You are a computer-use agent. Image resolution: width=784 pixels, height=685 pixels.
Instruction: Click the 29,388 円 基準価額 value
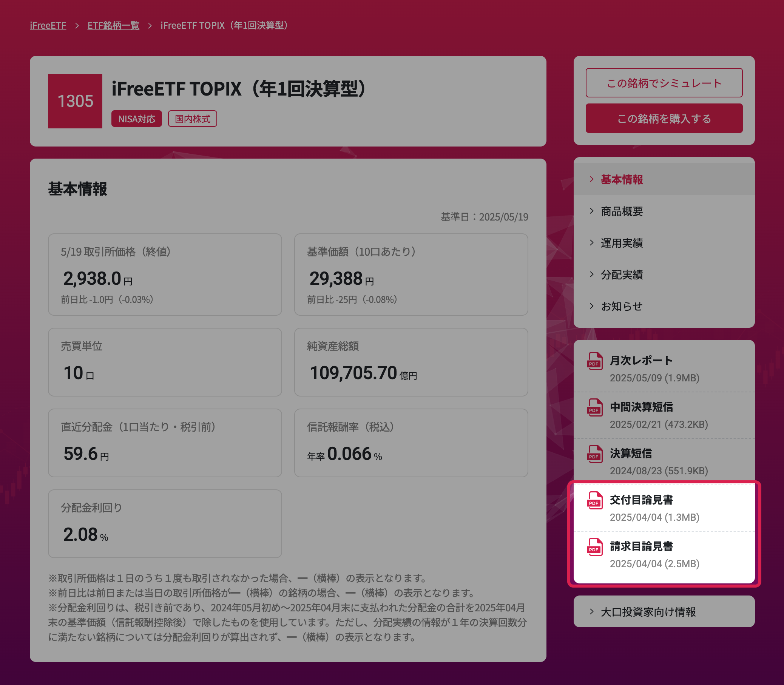pyautogui.click(x=341, y=279)
